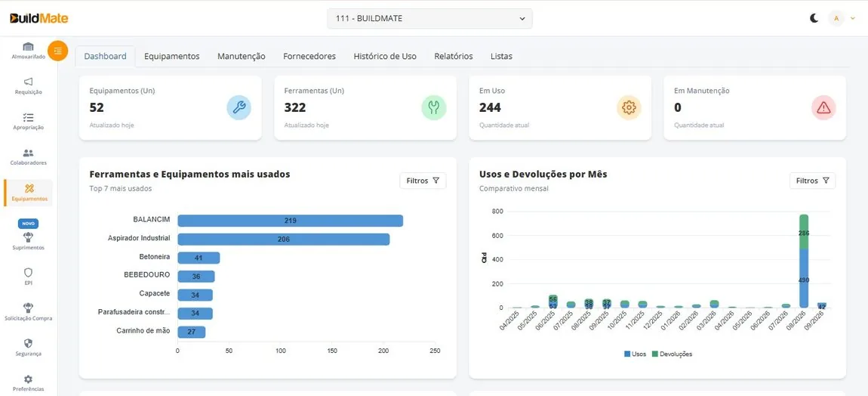Screen dimensions: 868x396
Task: Toggle the Usos legend series
Action: [634, 354]
